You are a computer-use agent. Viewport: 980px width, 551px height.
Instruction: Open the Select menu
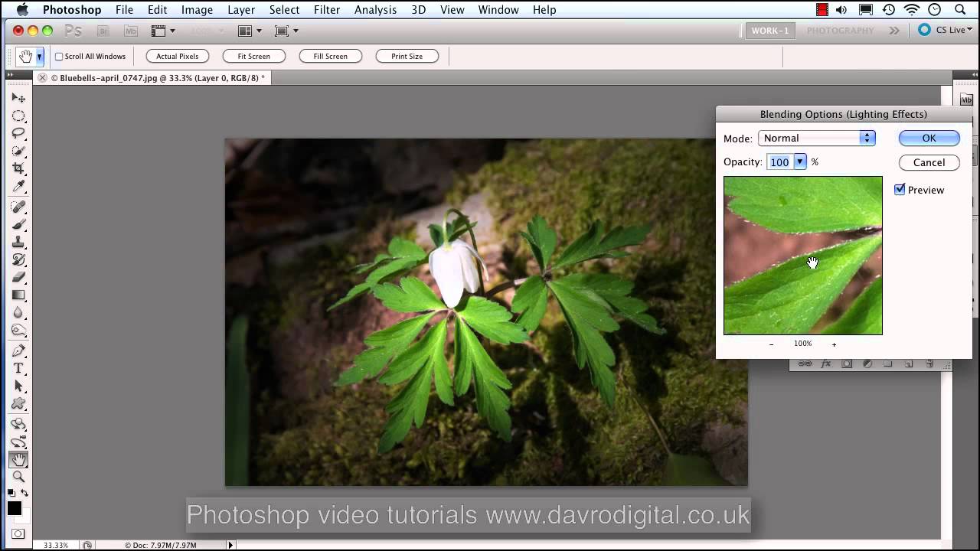284,10
